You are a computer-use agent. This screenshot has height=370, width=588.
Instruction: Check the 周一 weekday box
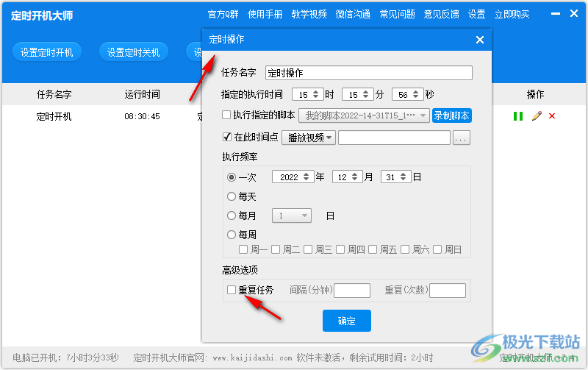tap(243, 249)
